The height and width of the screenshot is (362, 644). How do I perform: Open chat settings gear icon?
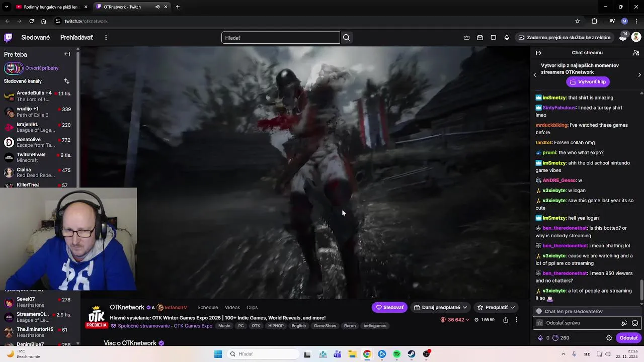(x=609, y=338)
